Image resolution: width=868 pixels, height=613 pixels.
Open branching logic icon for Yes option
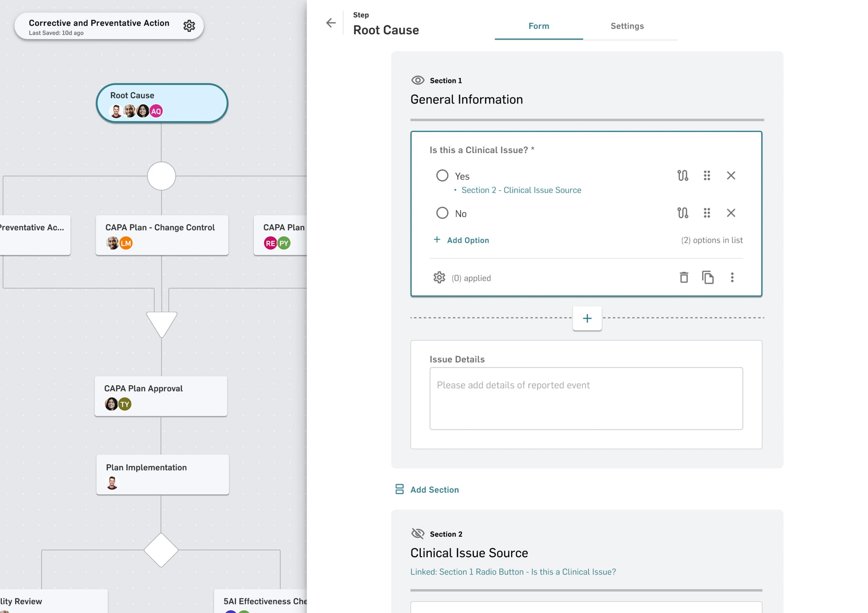click(683, 176)
